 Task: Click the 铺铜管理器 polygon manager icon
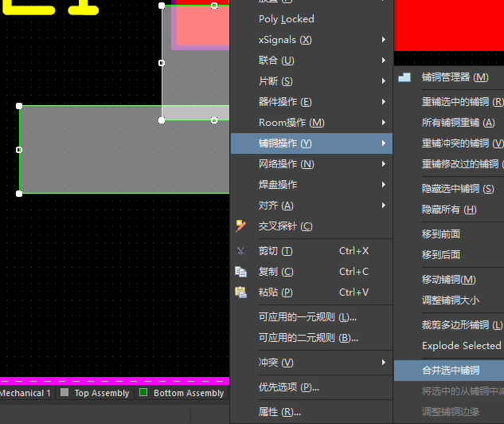click(x=404, y=77)
